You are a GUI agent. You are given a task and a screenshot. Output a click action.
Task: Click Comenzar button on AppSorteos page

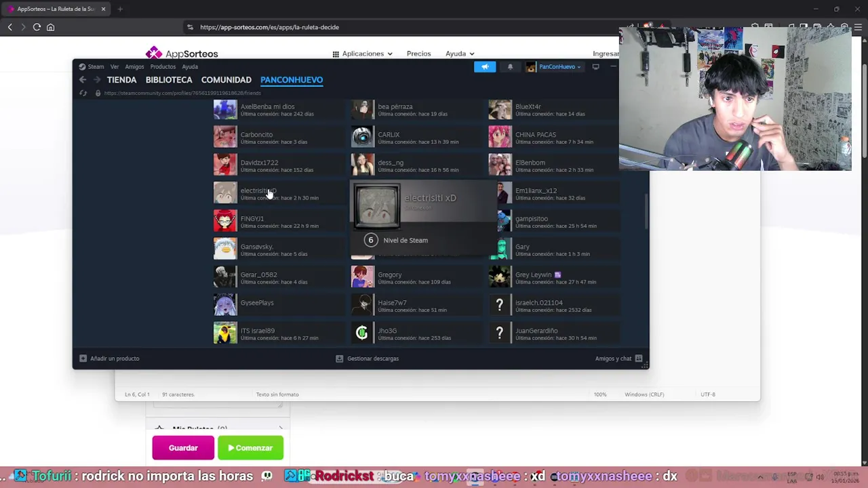[x=250, y=448]
